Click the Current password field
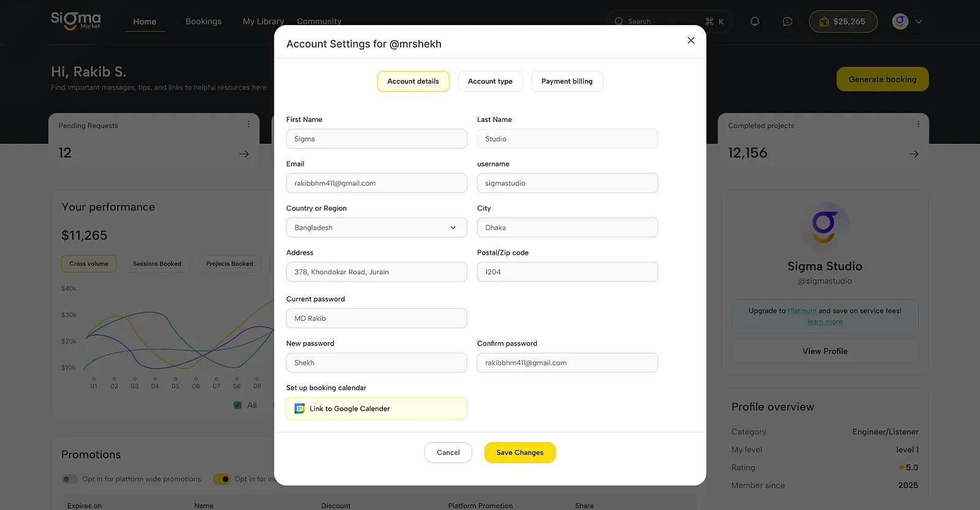The image size is (980, 510). [377, 318]
